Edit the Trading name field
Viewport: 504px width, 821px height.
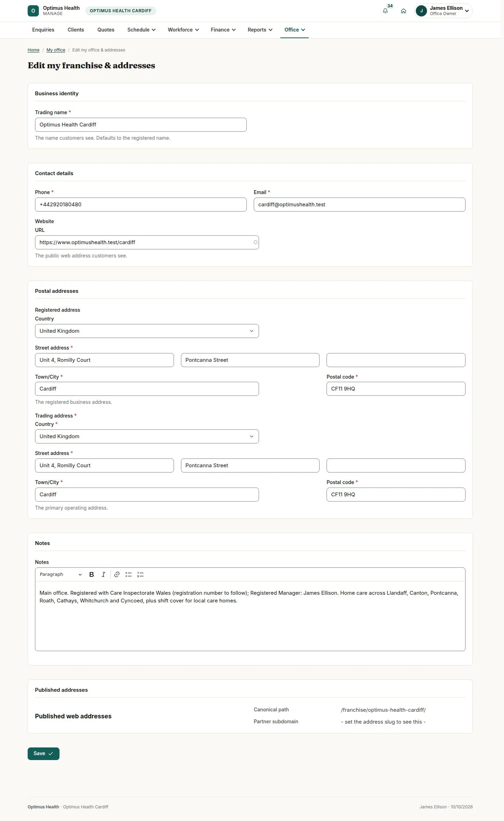141,125
